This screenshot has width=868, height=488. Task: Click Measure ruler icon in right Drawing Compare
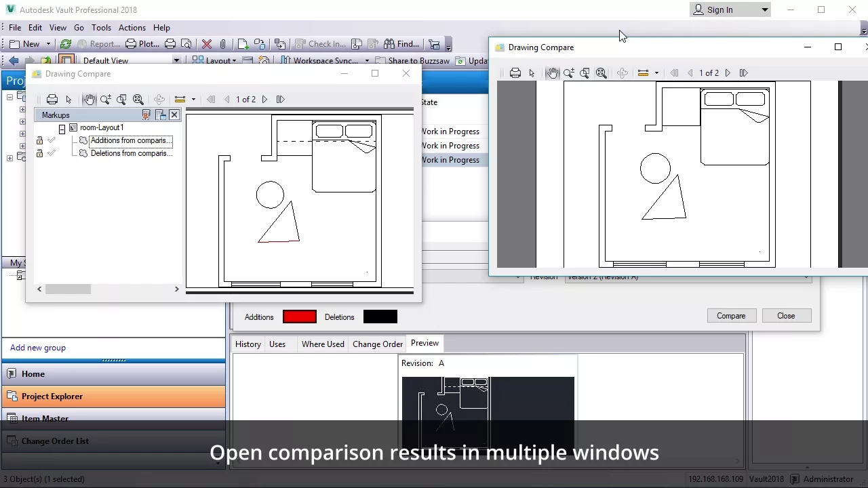click(x=643, y=73)
